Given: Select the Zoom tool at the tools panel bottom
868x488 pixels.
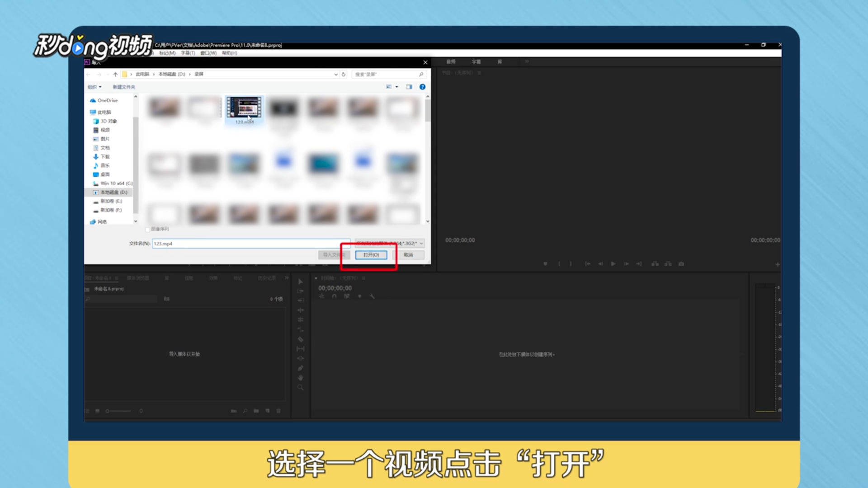Looking at the screenshot, I should [301, 387].
